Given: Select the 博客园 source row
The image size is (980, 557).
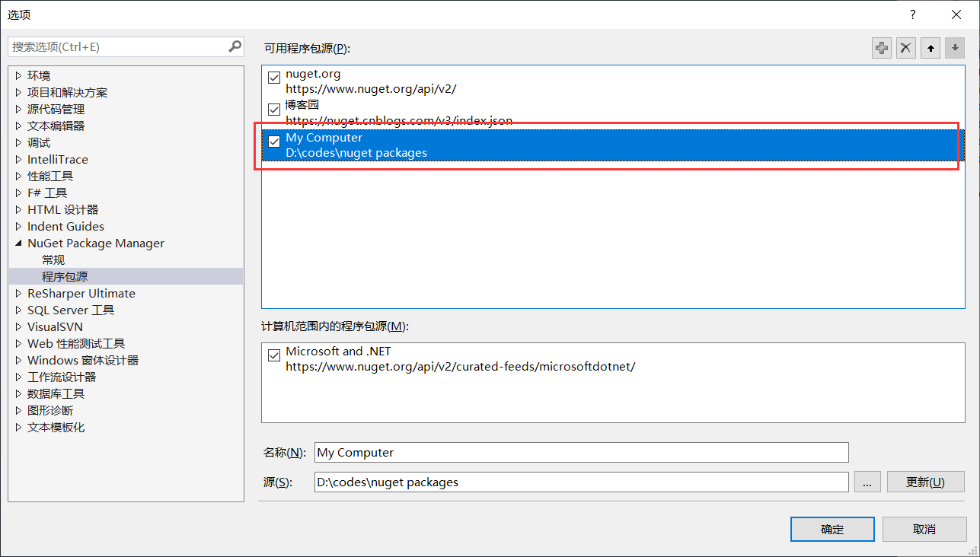Looking at the screenshot, I should pyautogui.click(x=611, y=113).
